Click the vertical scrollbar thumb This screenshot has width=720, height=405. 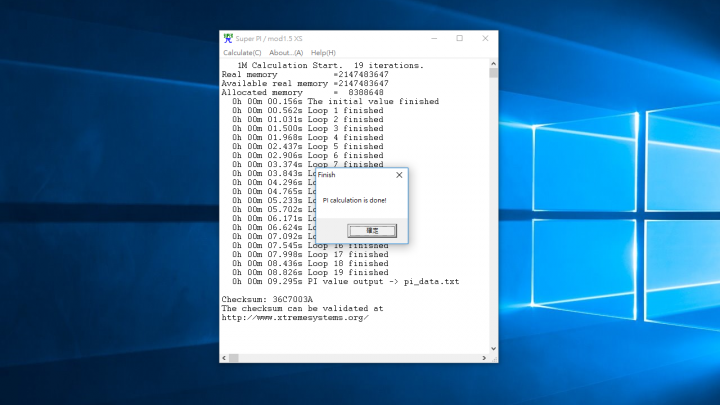pyautogui.click(x=494, y=73)
